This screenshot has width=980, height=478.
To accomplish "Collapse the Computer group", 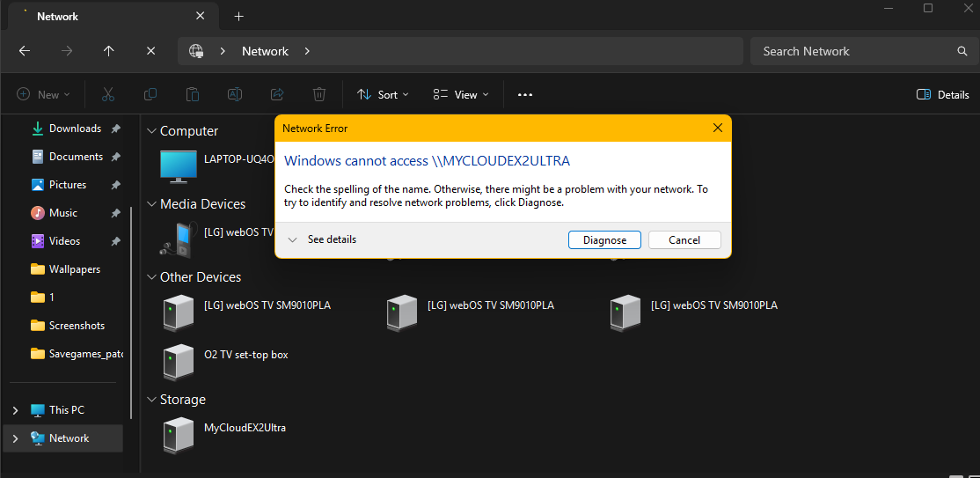I will click(x=151, y=131).
